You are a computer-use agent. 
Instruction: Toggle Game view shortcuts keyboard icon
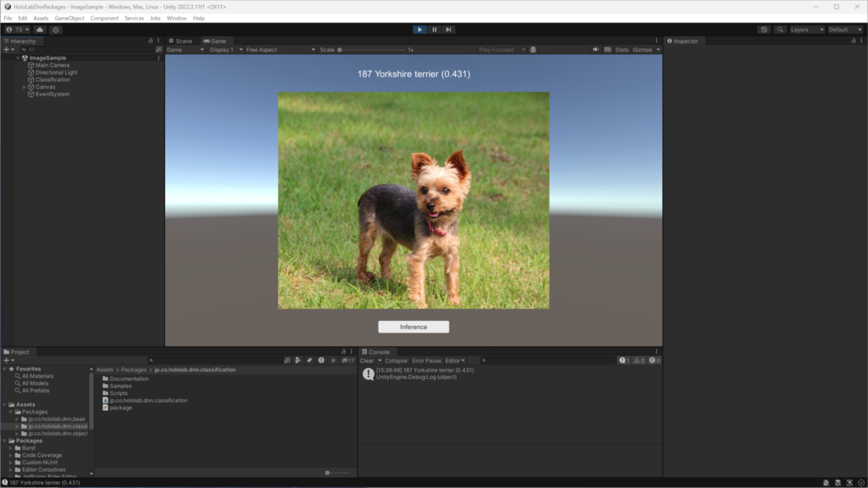tap(608, 50)
